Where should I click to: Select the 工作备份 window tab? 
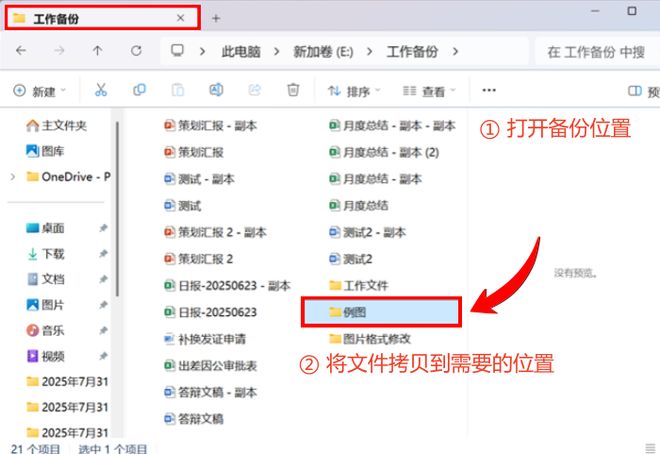102,18
